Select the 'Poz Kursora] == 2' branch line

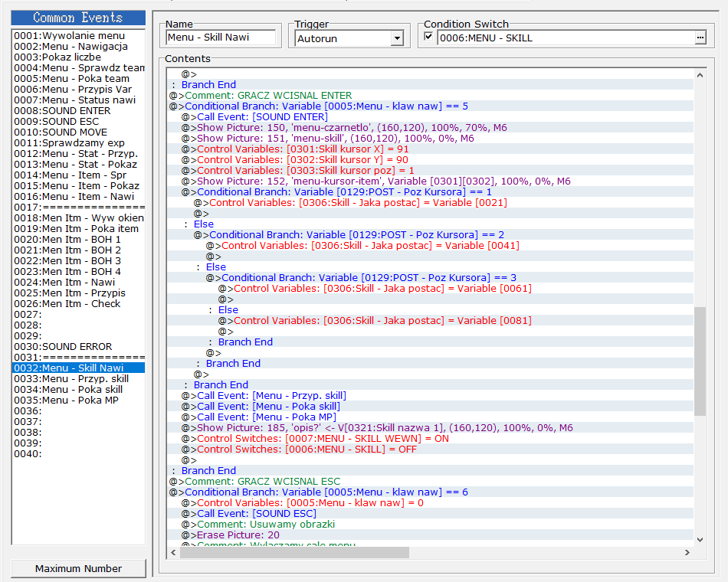click(x=431, y=235)
